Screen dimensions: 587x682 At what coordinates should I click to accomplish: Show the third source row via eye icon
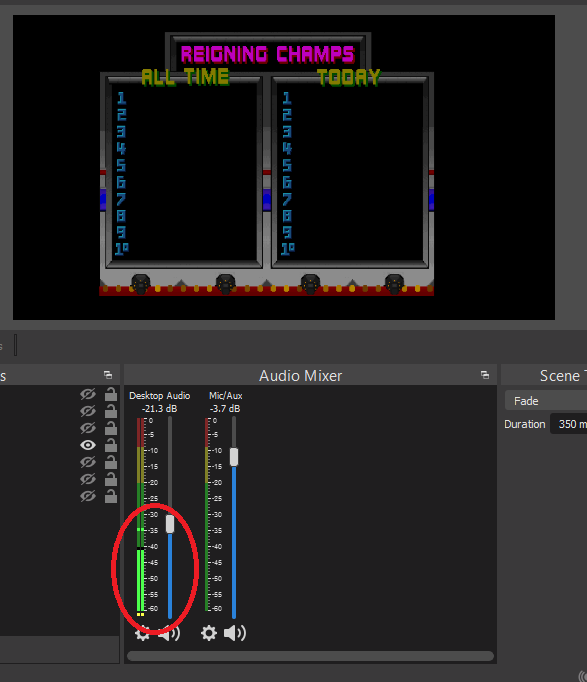[x=88, y=428]
